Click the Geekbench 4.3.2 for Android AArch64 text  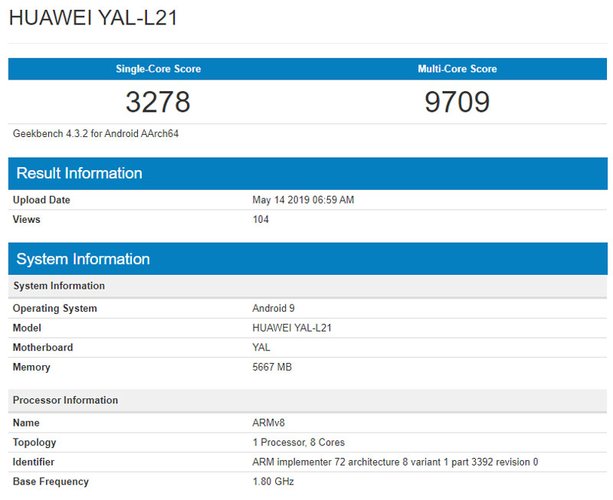(95, 134)
